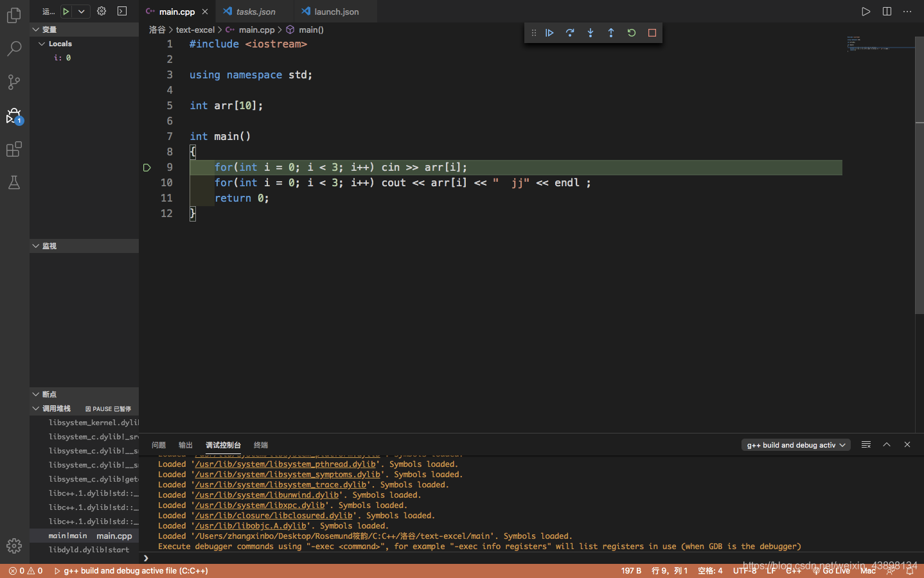Screen dimensions: 924x578
Task: Step over in debug toolbar
Action: (570, 33)
